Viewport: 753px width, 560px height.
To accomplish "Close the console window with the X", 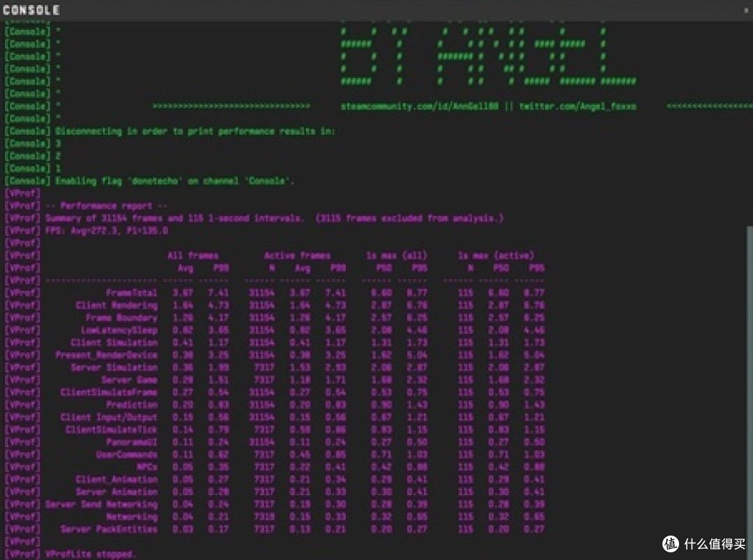I will click(746, 10).
